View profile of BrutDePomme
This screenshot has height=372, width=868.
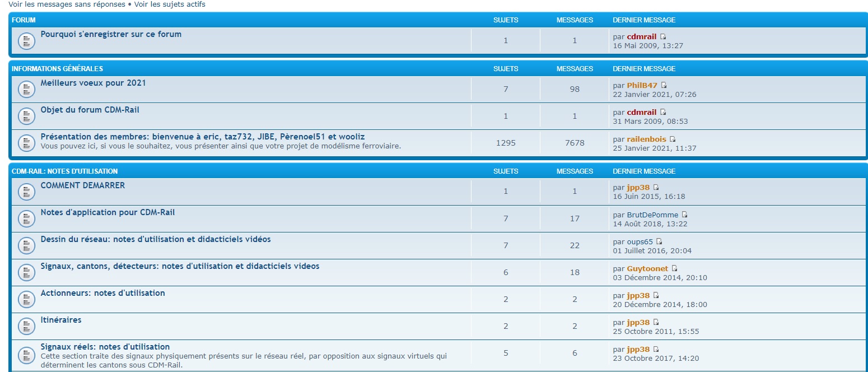click(x=652, y=215)
